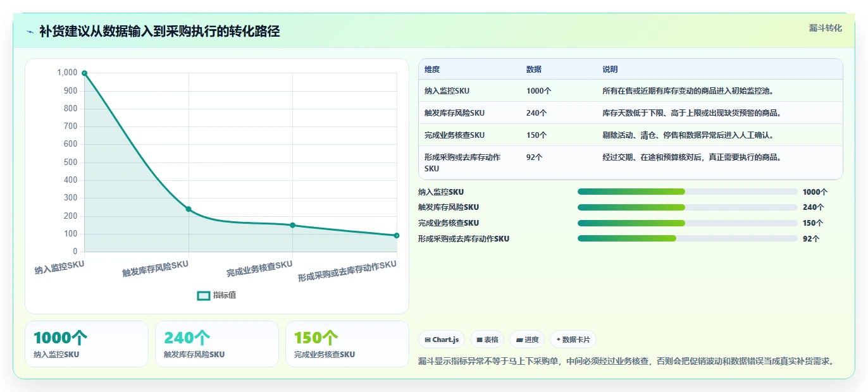
Task: Click the 1,000 y-axis label
Action: click(67, 73)
